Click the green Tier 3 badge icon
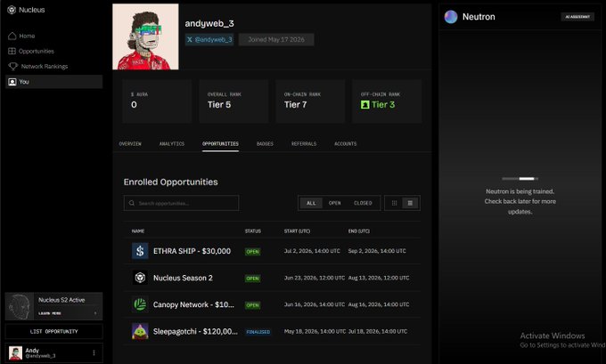Image resolution: width=606 pixels, height=364 pixels. (x=364, y=105)
